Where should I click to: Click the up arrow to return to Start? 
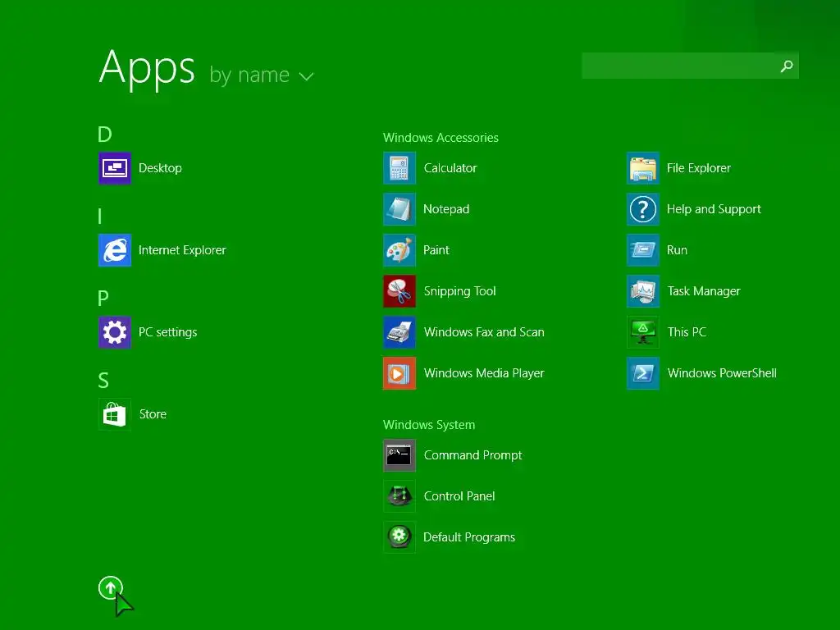111,588
